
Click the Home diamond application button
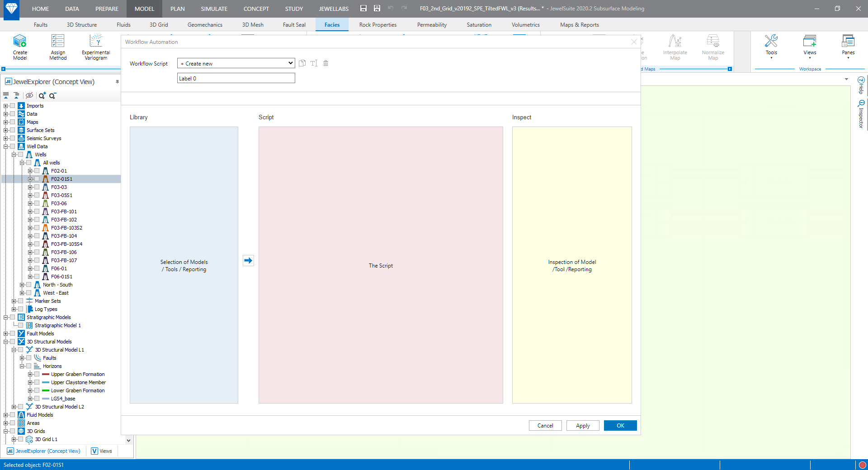pos(11,9)
